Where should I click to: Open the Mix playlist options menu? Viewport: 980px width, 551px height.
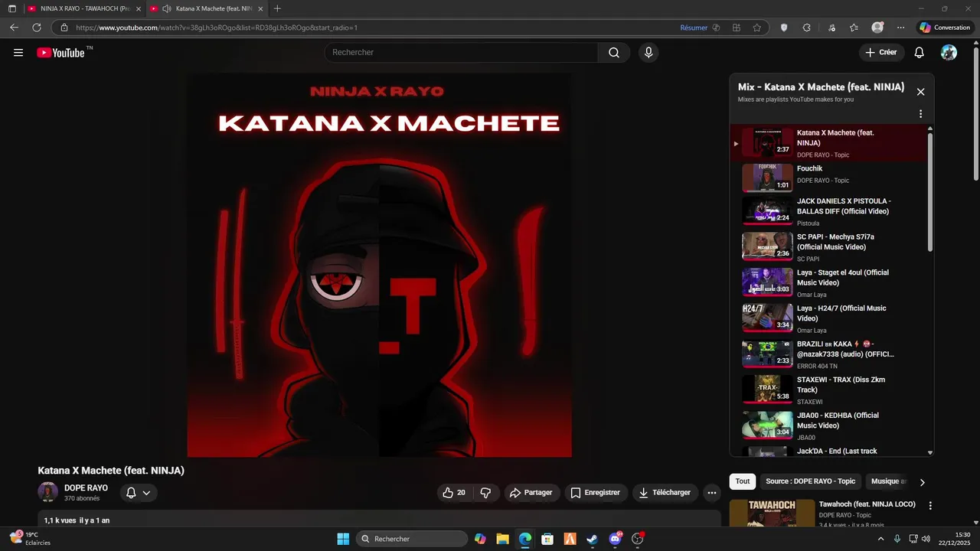(x=920, y=114)
